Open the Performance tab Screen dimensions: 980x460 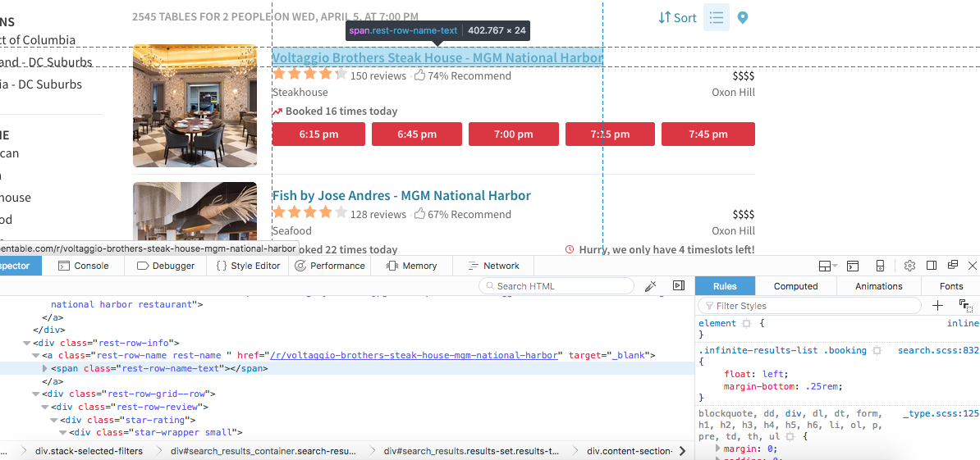[x=329, y=266]
